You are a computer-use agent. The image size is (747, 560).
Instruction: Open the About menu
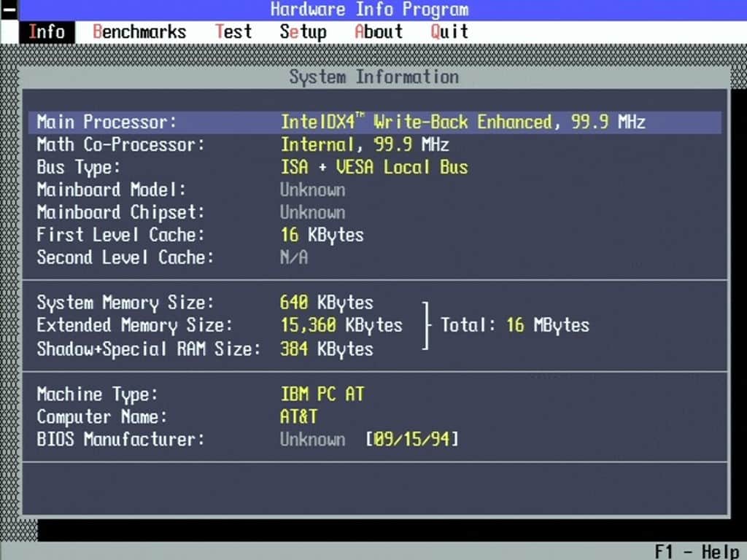coord(379,32)
